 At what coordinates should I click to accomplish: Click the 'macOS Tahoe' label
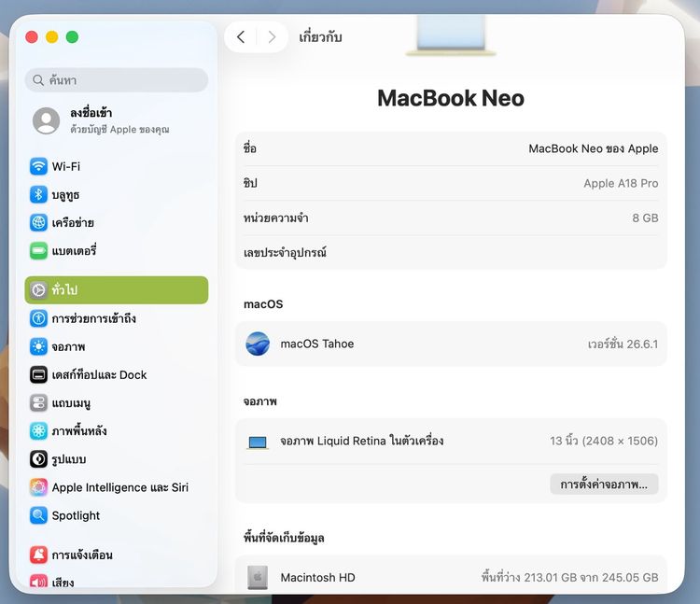click(317, 344)
